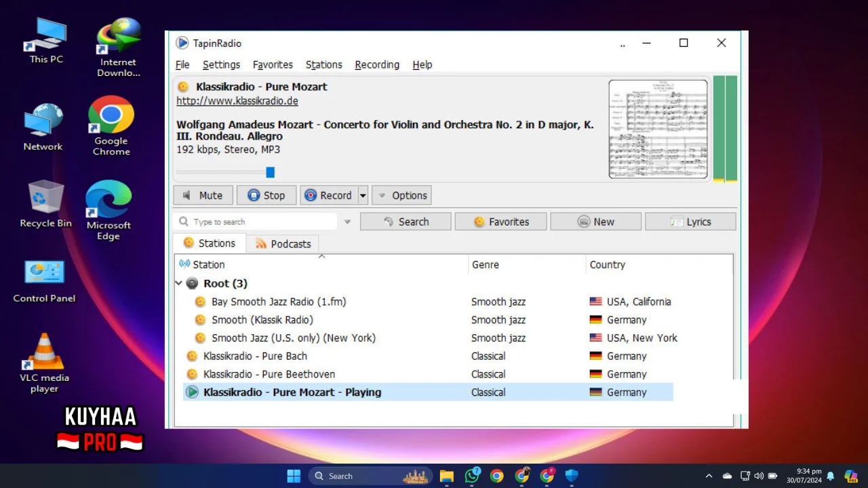Screen dimensions: 868x488
Task: Open the search box dropdown arrow
Action: pyautogui.click(x=347, y=222)
